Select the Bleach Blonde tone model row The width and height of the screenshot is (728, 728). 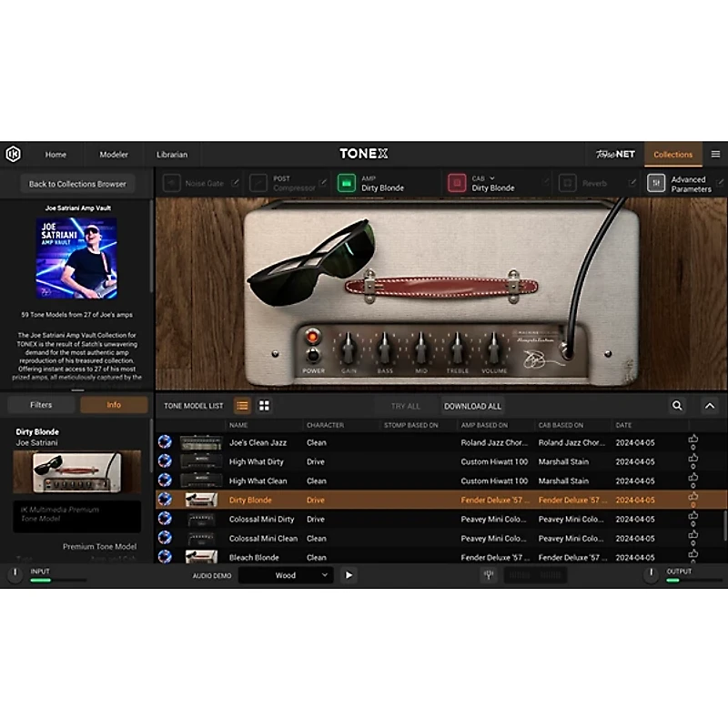(441, 557)
